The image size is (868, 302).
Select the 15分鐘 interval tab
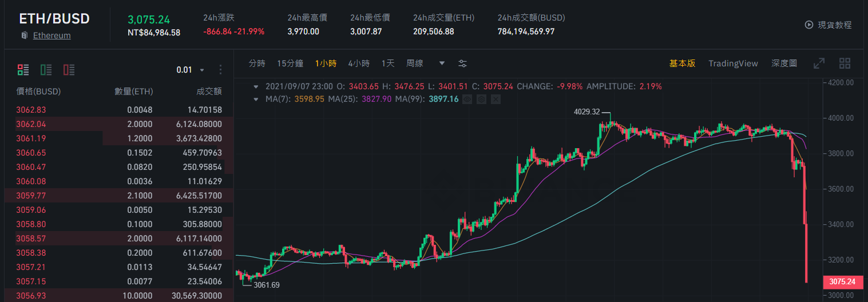pyautogui.click(x=290, y=63)
